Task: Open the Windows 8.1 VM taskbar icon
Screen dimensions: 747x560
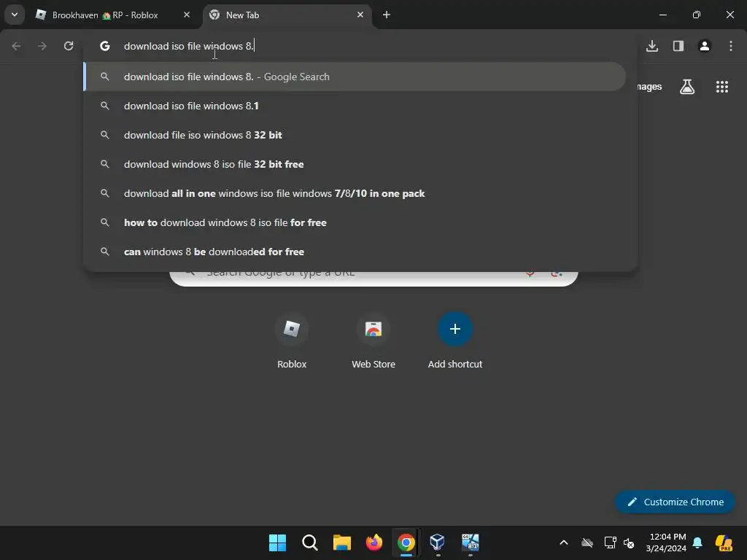Action: tap(471, 542)
